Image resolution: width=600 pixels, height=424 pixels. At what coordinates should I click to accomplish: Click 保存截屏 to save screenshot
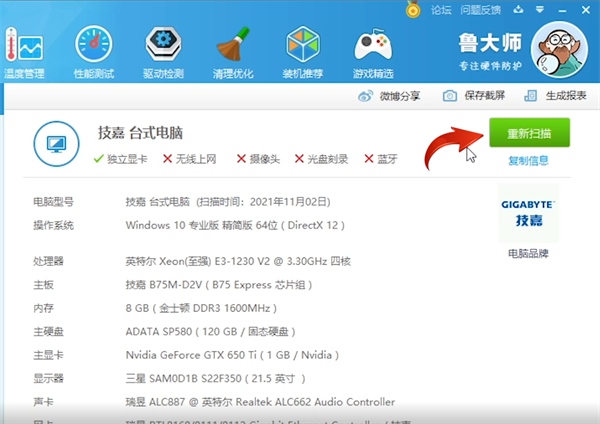point(476,96)
